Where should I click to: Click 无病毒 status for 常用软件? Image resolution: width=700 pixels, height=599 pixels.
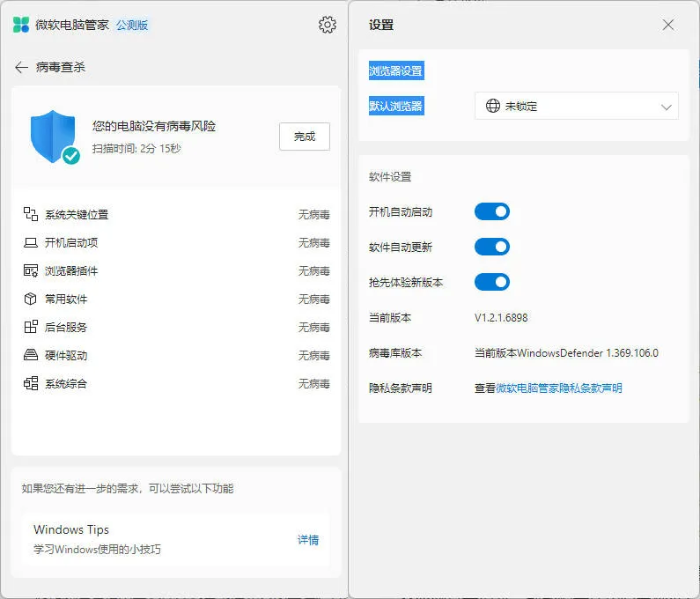[x=313, y=299]
